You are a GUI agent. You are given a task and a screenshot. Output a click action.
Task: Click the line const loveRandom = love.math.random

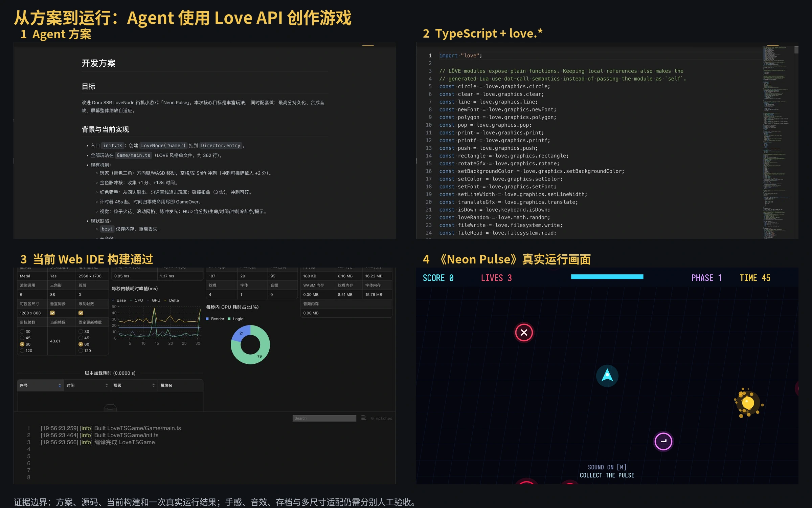[x=494, y=217]
